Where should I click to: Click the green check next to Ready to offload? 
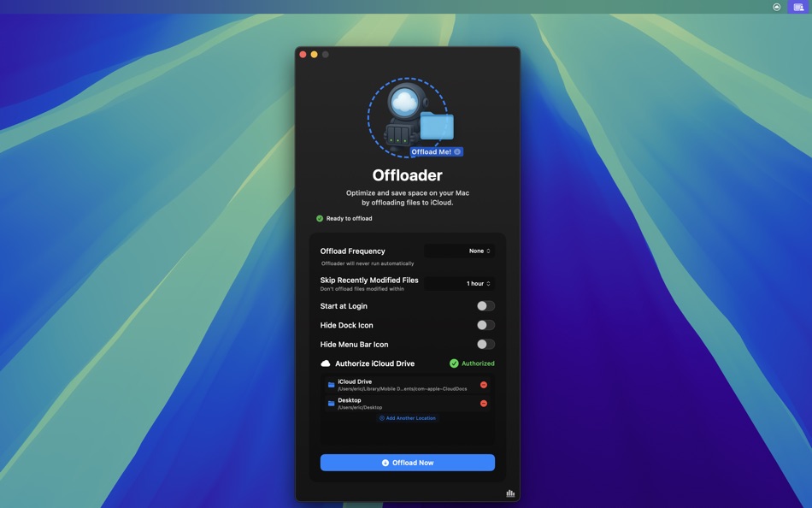(x=320, y=218)
